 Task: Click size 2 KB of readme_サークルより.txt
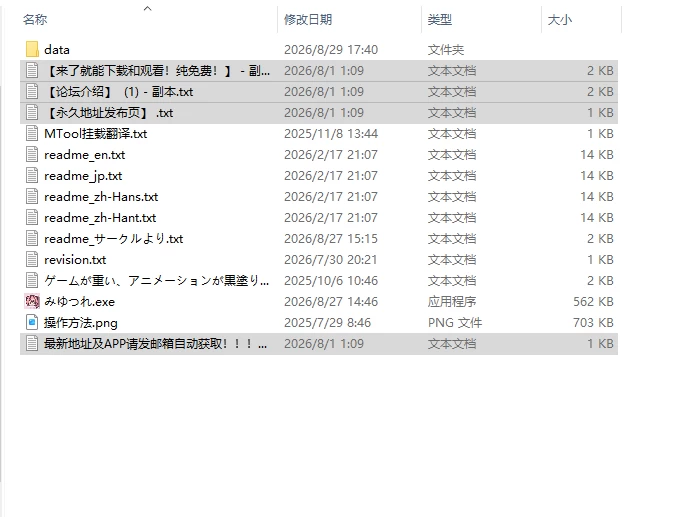click(601, 239)
